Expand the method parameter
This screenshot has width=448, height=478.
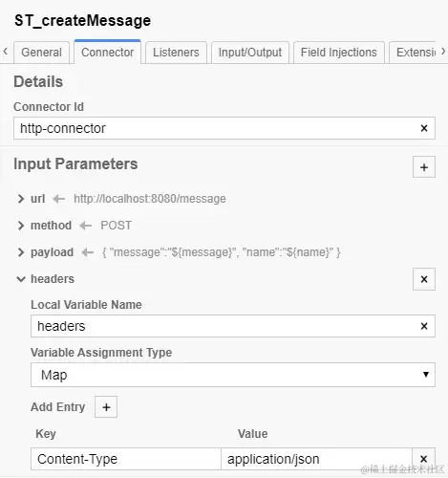[21, 226]
